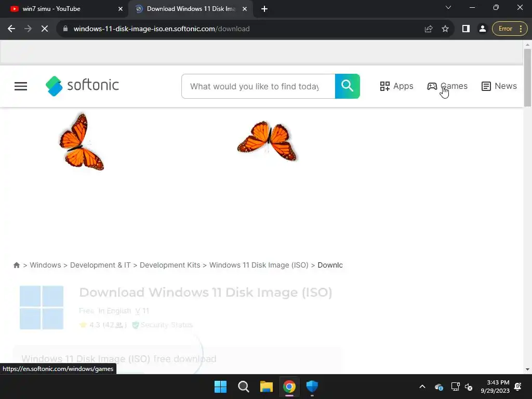Go back to the previous page

click(11, 29)
